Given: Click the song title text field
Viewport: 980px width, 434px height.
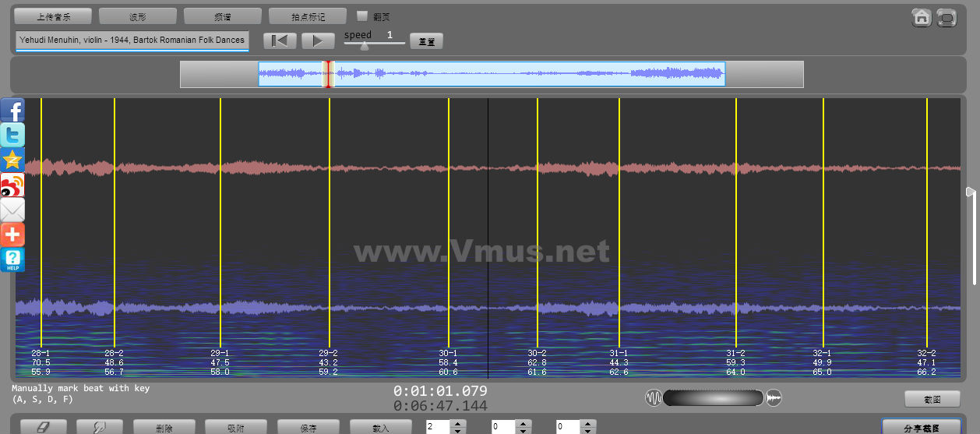Looking at the screenshot, I should [132, 40].
